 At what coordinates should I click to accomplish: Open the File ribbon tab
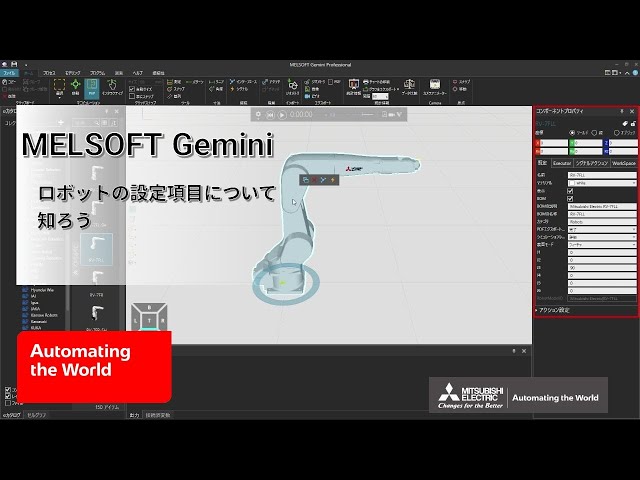tap(9, 73)
